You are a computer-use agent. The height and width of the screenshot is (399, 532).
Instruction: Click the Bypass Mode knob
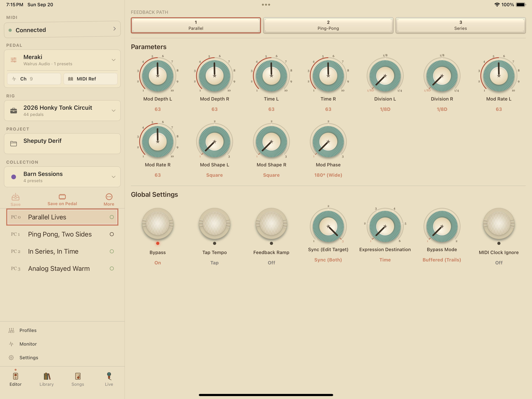pyautogui.click(x=442, y=226)
